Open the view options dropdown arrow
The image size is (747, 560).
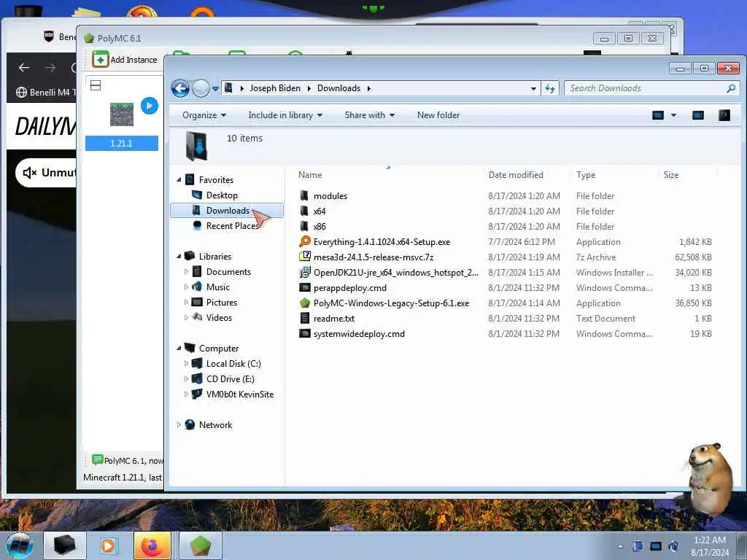point(673,115)
